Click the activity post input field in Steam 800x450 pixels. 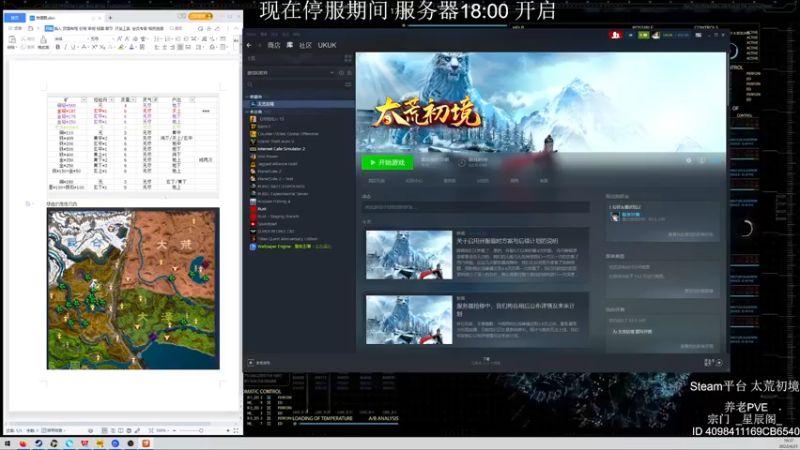(x=476, y=207)
